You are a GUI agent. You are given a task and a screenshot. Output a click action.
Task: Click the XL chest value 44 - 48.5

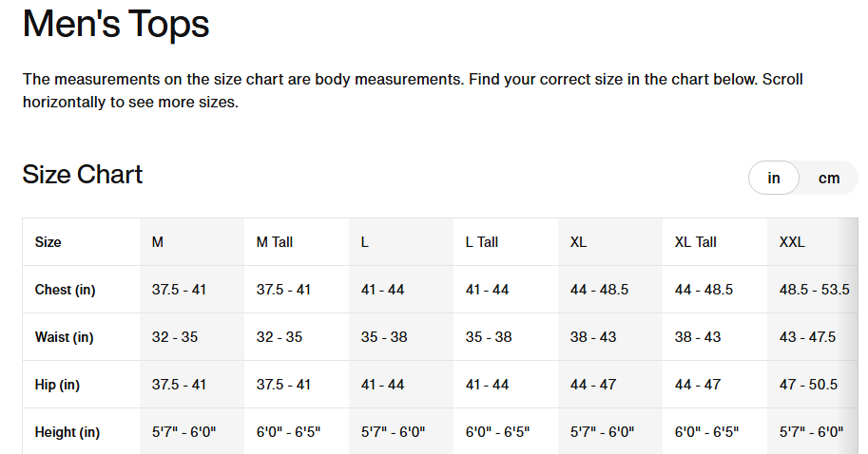point(599,290)
